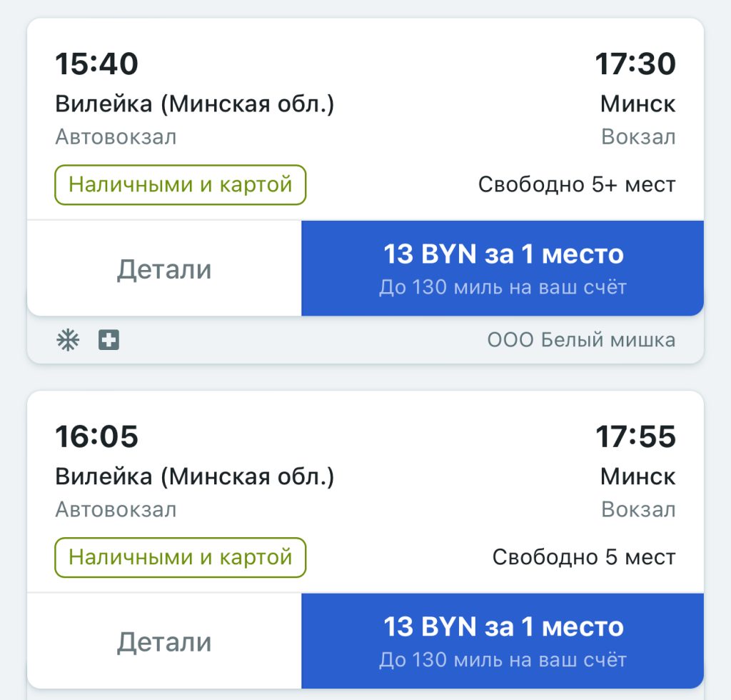Select the 16:05 departure time
The width and height of the screenshot is (731, 700).
click(x=96, y=436)
